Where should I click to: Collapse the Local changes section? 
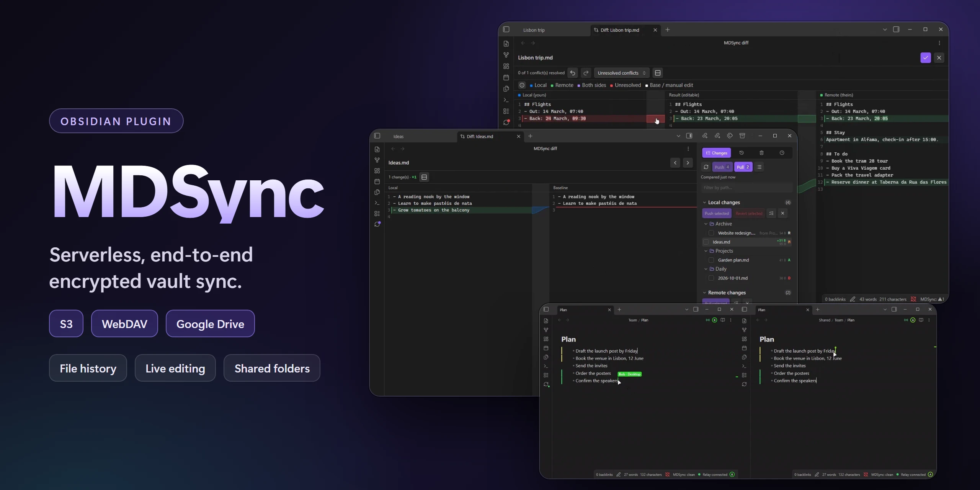[x=704, y=203]
